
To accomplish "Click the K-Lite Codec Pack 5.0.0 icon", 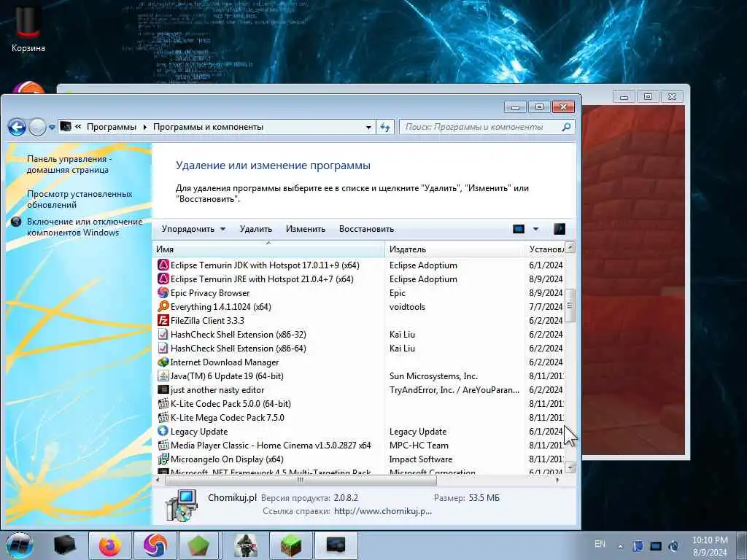I will 163,404.
